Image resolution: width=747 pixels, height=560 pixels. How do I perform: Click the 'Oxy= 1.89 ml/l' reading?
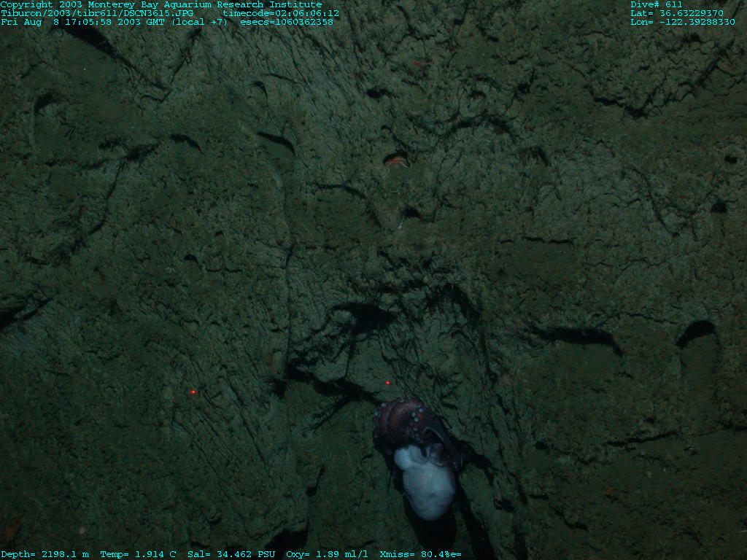coord(327,554)
